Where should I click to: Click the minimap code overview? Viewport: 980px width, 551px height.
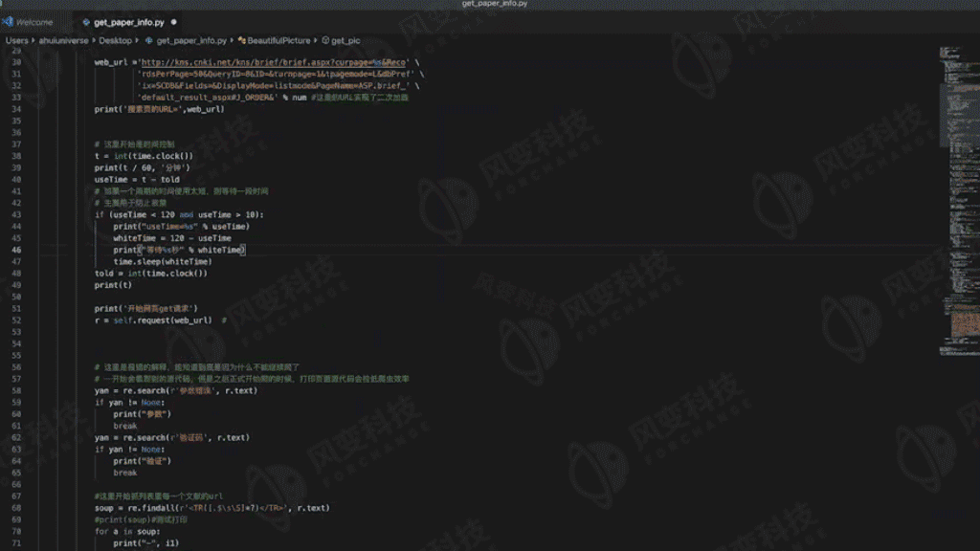point(959,200)
